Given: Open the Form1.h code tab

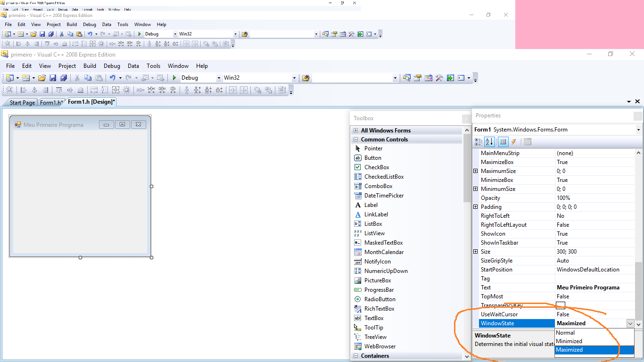Looking at the screenshot, I should (51, 102).
